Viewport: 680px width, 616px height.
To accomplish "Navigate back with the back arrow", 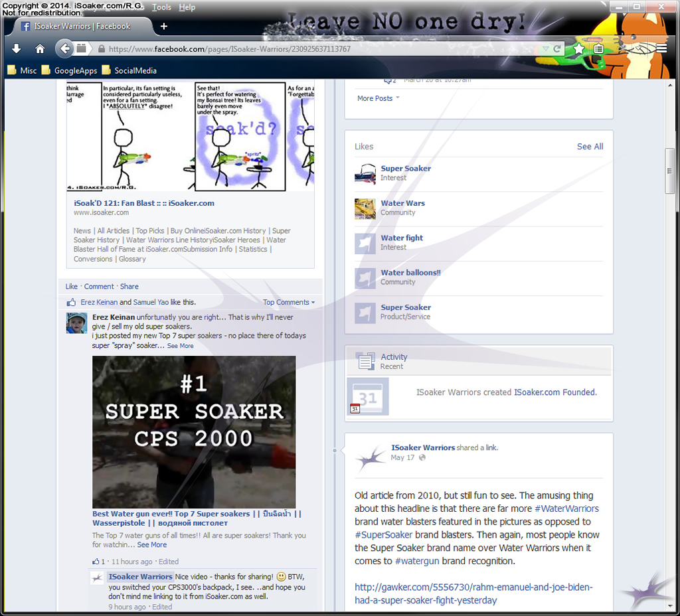I will point(64,48).
